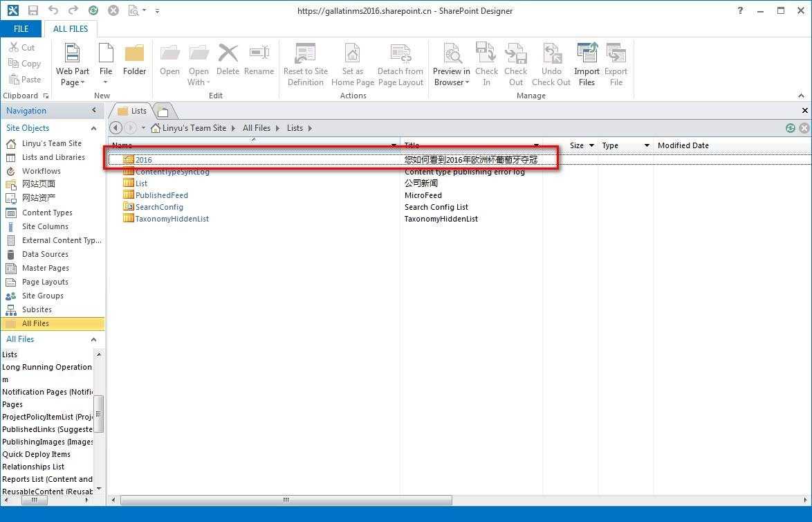Click the main pane horizontal scrollbar
Image resolution: width=812 pixels, height=522 pixels.
(286, 501)
